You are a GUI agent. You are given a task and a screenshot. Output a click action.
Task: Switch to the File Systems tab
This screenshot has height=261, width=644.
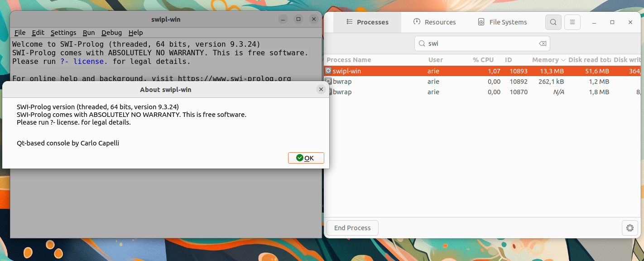coord(503,22)
